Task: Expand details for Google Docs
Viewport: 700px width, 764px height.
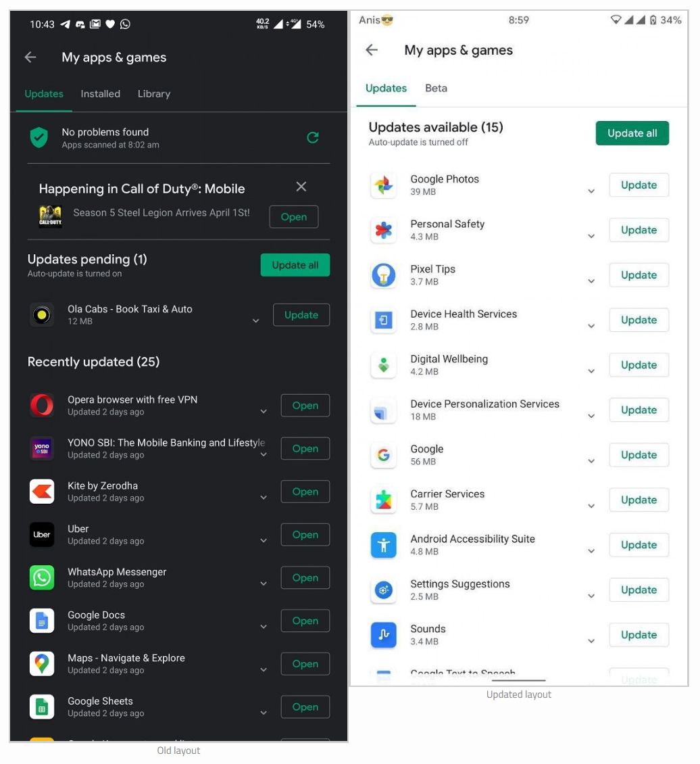Action: (264, 627)
